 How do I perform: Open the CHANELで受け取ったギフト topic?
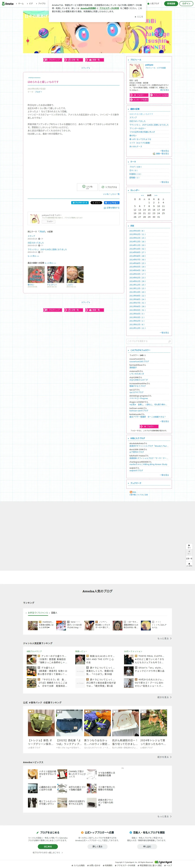click(x=72, y=774)
